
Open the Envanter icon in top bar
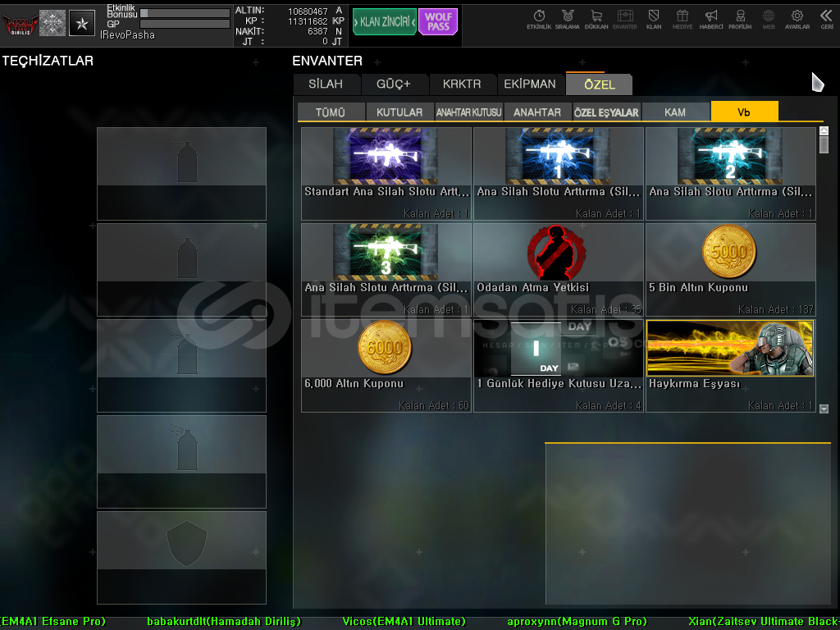click(624, 20)
